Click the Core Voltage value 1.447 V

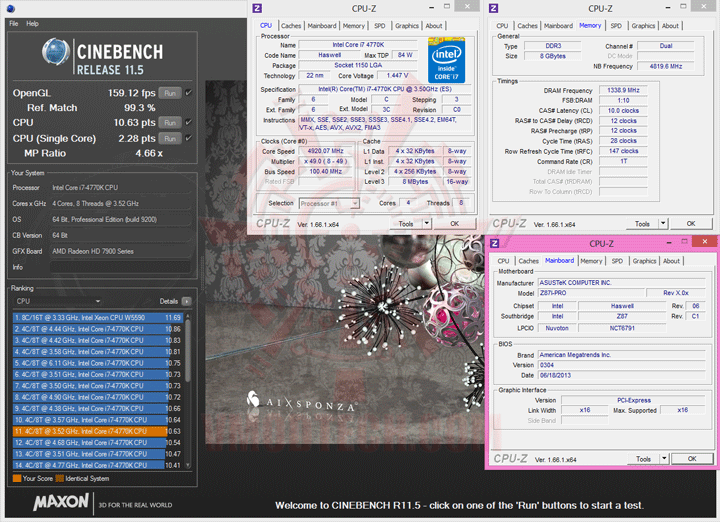(397, 75)
